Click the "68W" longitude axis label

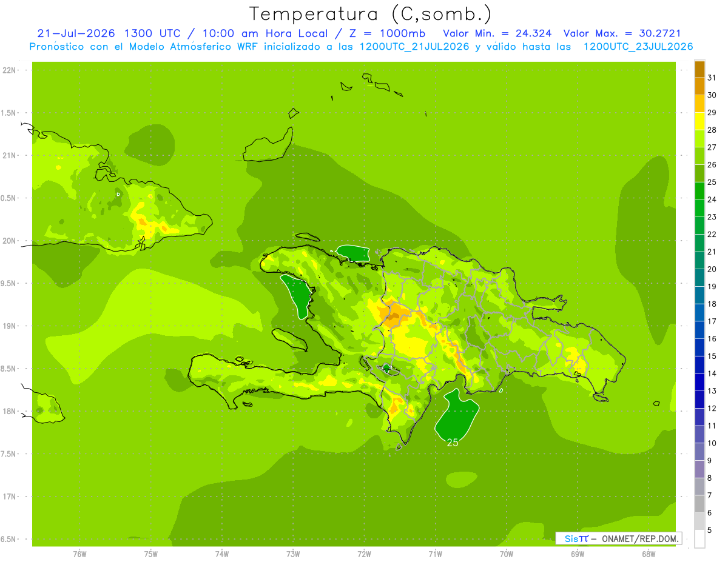click(x=649, y=554)
